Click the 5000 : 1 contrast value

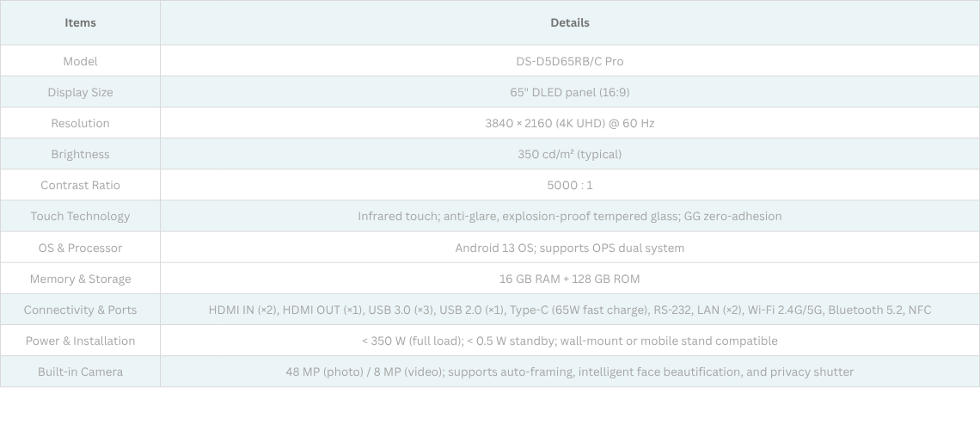click(x=569, y=185)
